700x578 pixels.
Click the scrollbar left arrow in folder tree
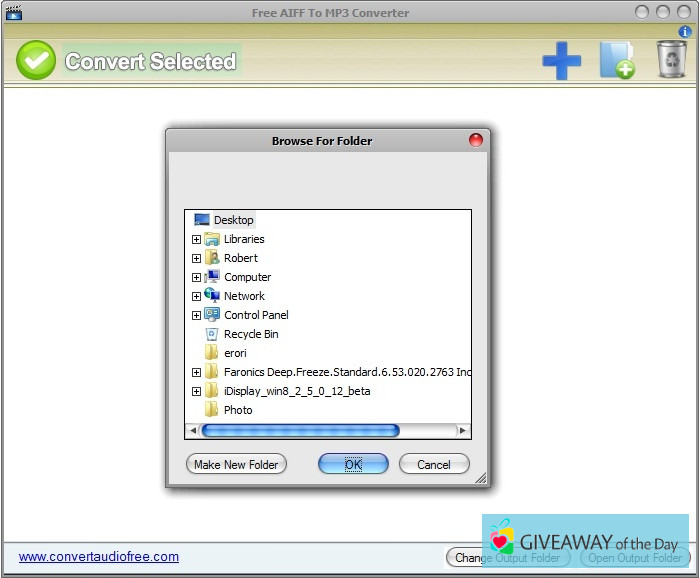pyautogui.click(x=193, y=430)
